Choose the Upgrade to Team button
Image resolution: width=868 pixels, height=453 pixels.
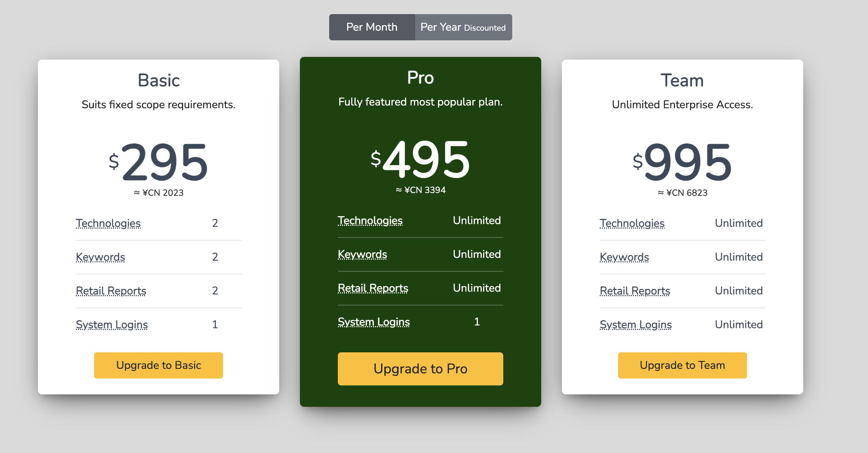coord(682,365)
